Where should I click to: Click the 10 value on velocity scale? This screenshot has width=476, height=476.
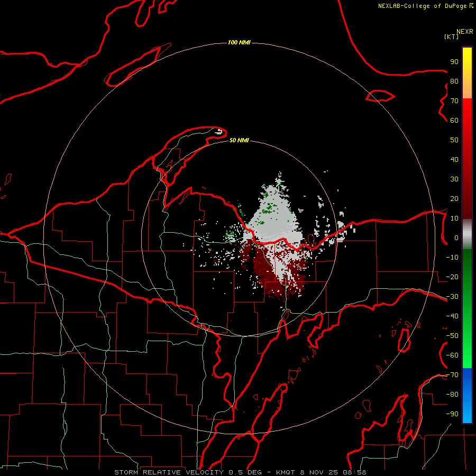pyautogui.click(x=454, y=218)
